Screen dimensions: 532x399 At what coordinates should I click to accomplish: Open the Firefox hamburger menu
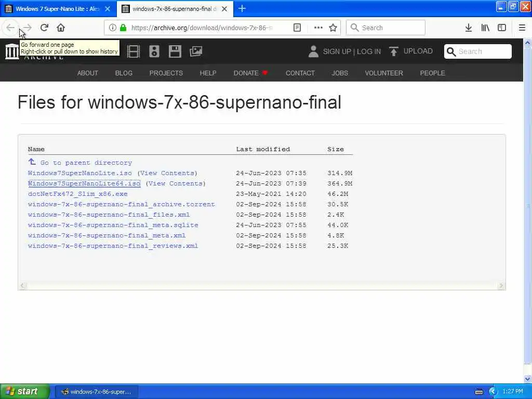click(522, 28)
